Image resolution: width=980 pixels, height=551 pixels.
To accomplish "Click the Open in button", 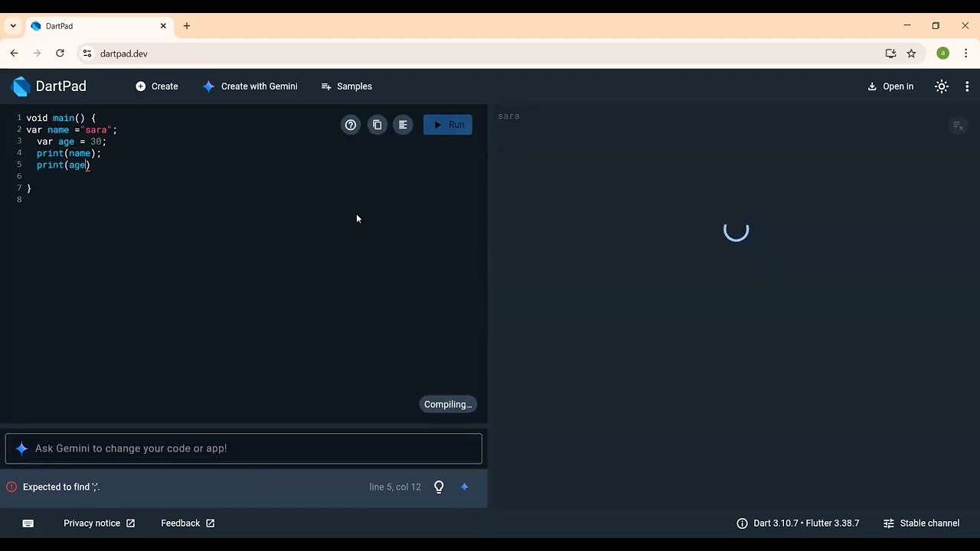I will [x=890, y=86].
